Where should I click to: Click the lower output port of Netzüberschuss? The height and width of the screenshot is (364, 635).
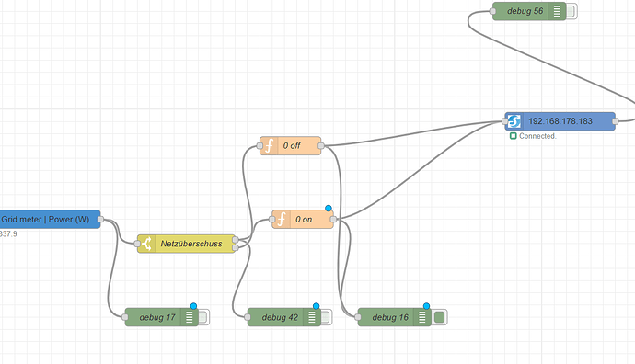pos(236,248)
